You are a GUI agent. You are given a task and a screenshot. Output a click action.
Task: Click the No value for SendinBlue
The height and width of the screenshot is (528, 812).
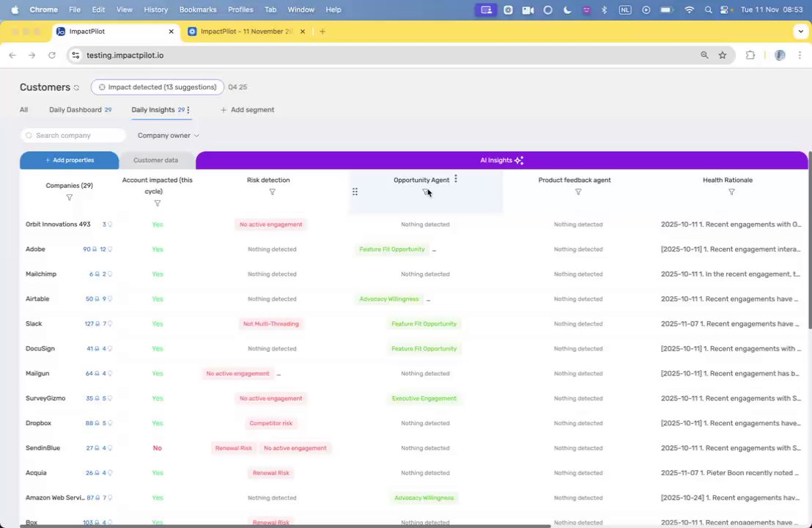click(158, 448)
